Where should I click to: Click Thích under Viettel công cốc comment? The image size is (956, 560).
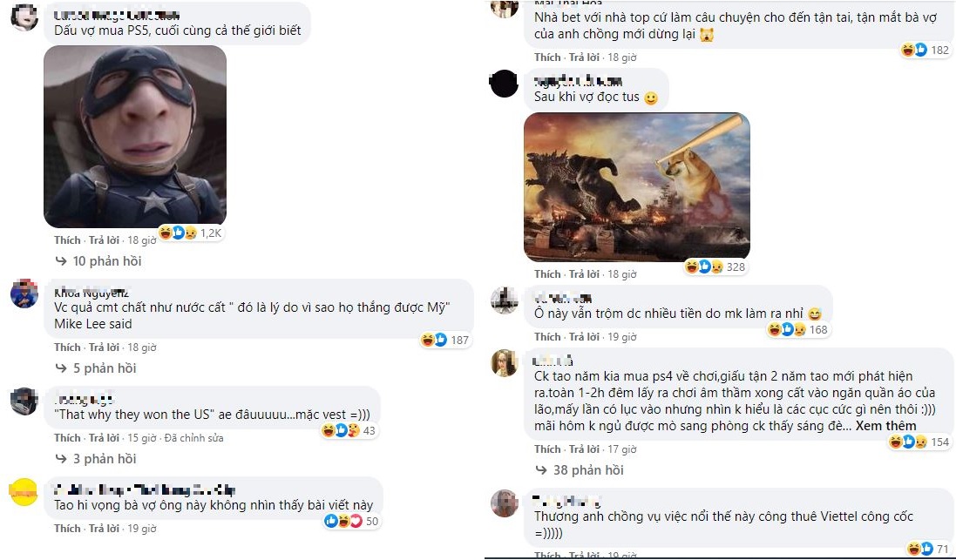(547, 555)
